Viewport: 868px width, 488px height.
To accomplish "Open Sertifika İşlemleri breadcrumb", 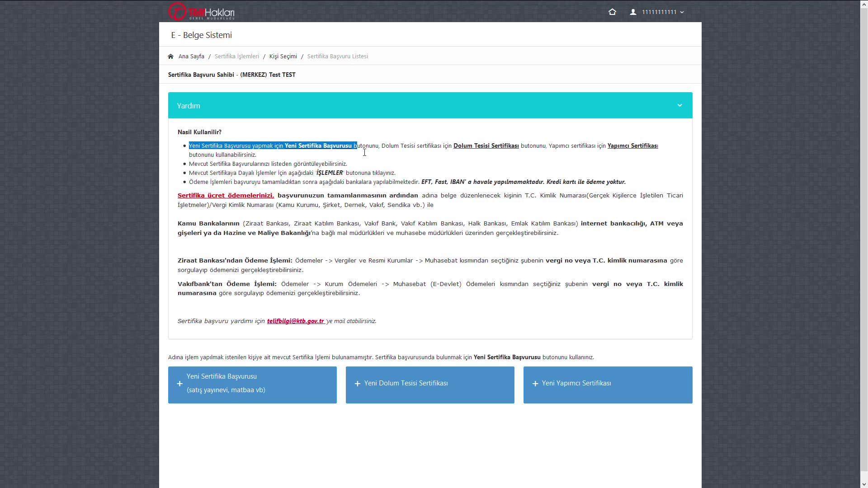I will pyautogui.click(x=236, y=56).
